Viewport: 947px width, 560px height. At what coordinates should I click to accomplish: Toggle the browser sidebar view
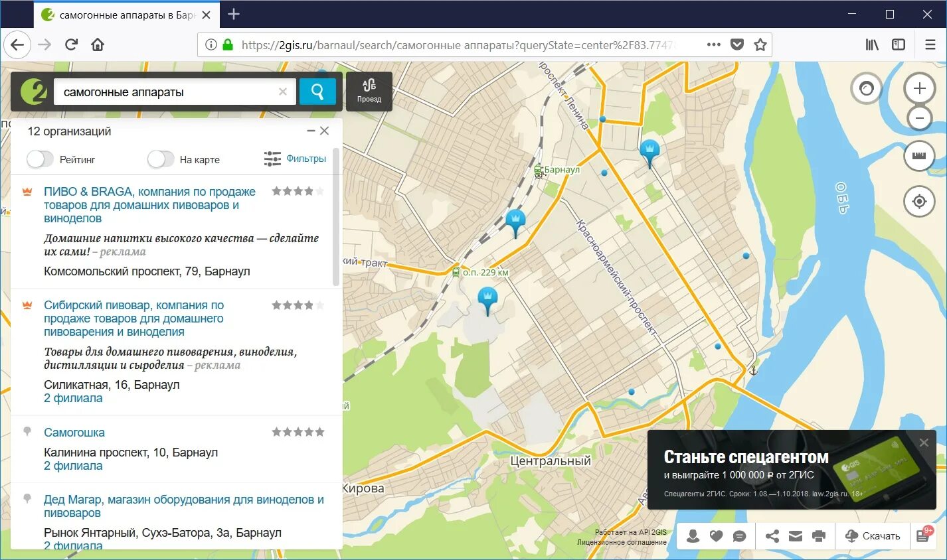pyautogui.click(x=899, y=44)
